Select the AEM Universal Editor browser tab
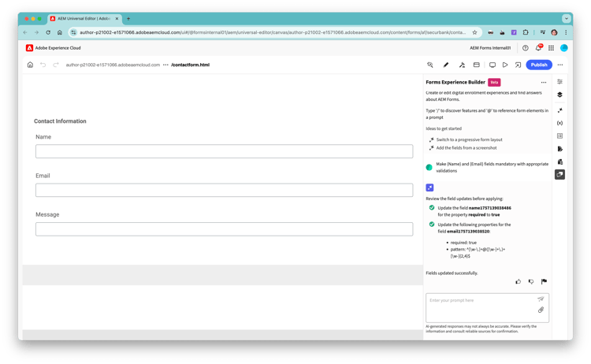Viewport: 591px width, 364px height. tap(84, 18)
